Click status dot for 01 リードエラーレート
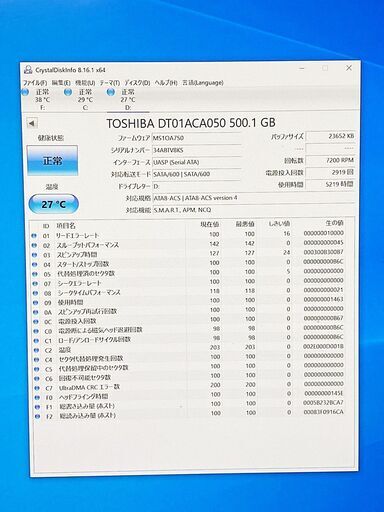This screenshot has height=512, width=384. [34, 236]
